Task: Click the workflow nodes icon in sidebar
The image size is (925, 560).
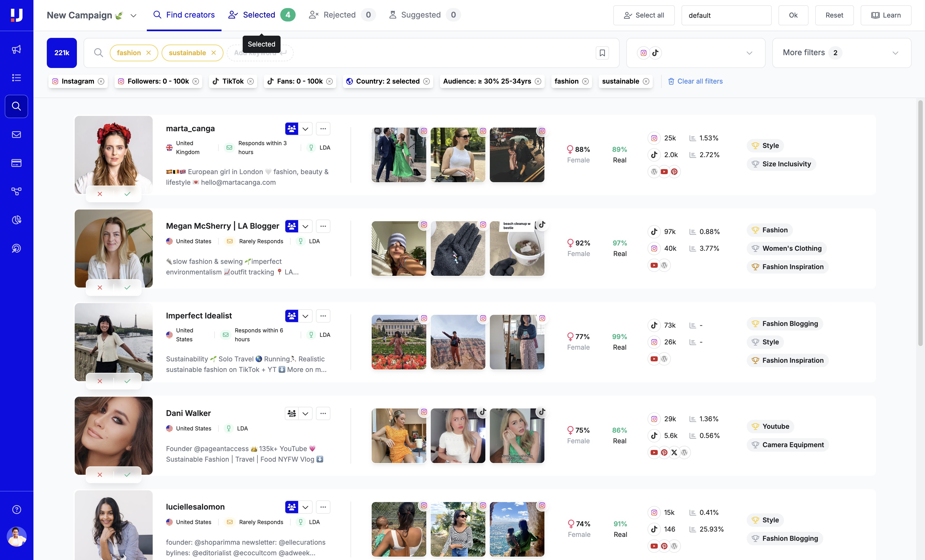Action: [x=16, y=191]
